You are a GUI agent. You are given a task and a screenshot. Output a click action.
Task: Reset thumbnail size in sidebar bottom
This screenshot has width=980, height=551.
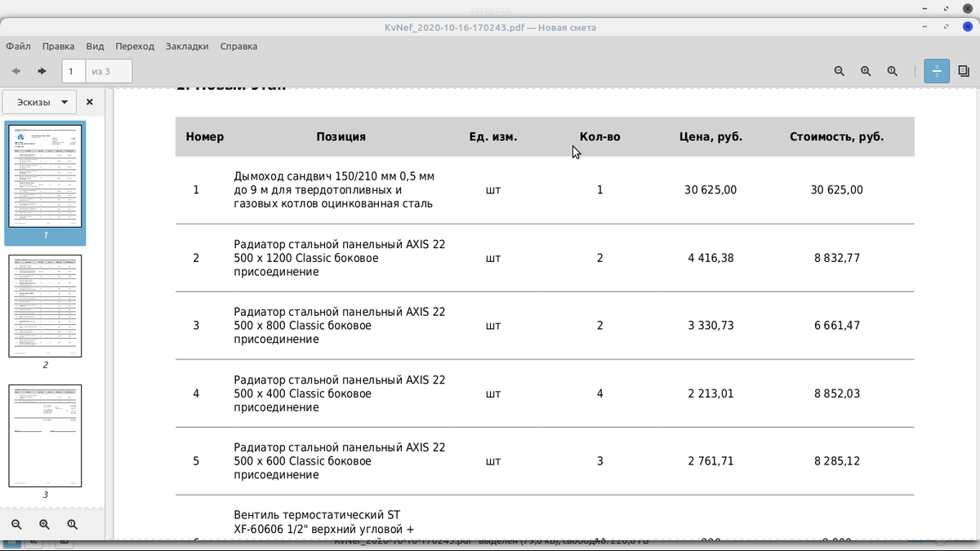[x=72, y=524]
